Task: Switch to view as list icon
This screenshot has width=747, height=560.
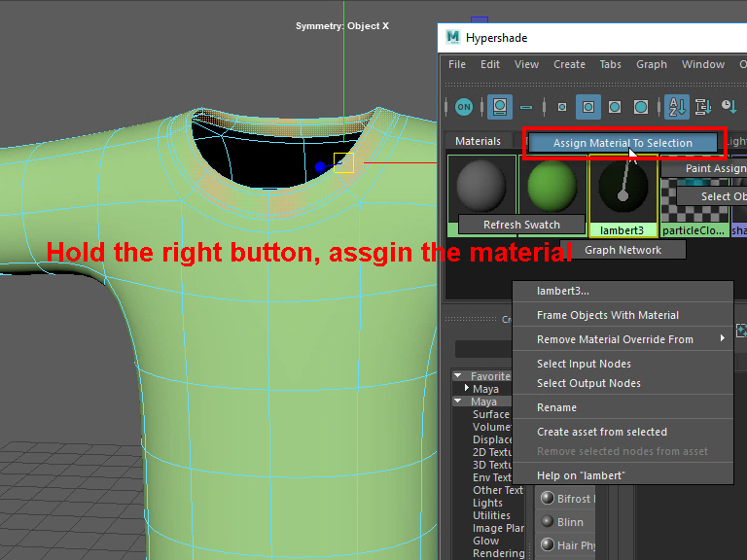Action: click(526, 107)
